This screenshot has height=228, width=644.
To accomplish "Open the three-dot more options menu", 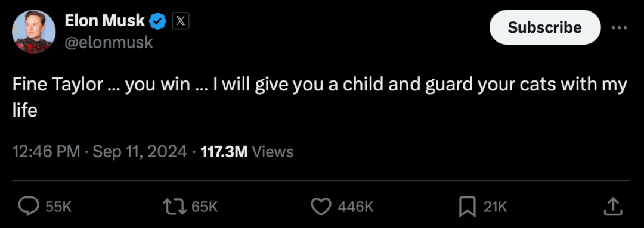I will point(620,28).
